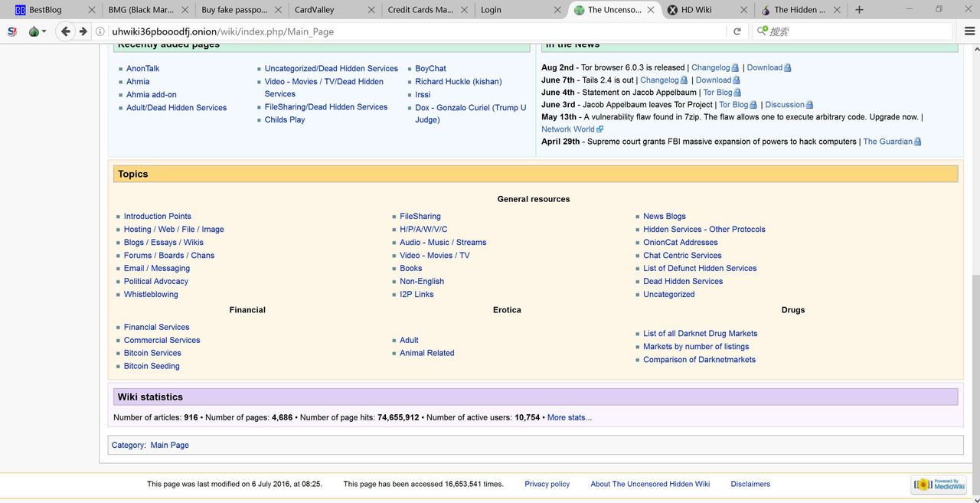Viewport: 980px width, 503px height.
Task: Open the Tor browser Changelog link
Action: 710,67
